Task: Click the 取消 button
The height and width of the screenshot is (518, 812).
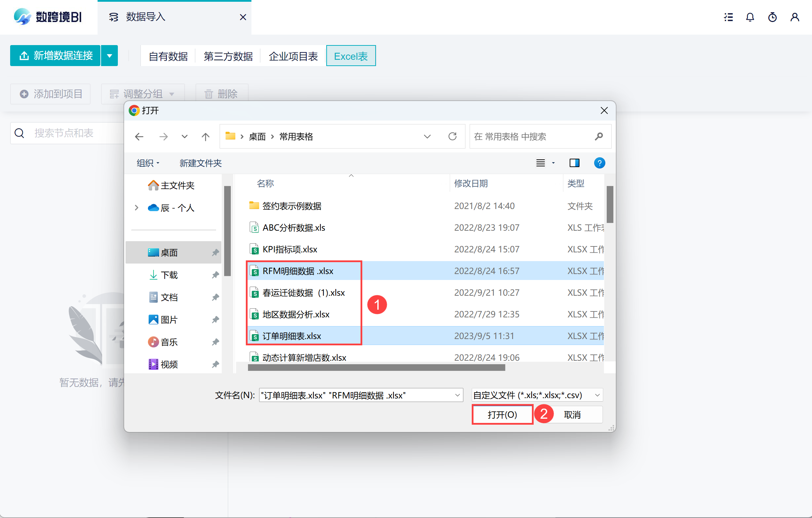Action: pos(572,415)
